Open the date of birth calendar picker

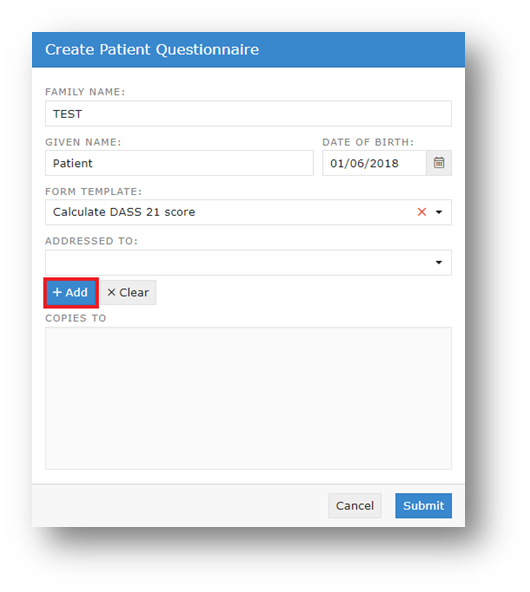point(439,163)
